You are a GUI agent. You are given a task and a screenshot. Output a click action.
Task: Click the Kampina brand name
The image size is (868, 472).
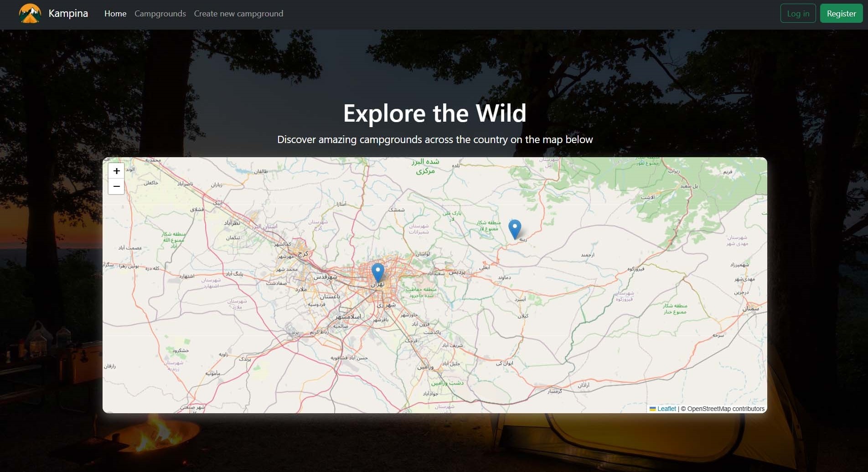68,14
